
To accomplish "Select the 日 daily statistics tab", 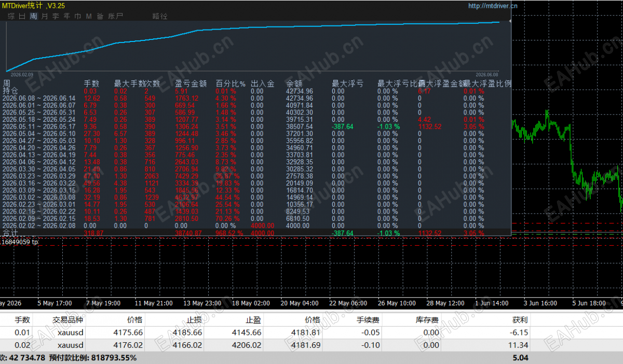I will click(x=22, y=16).
